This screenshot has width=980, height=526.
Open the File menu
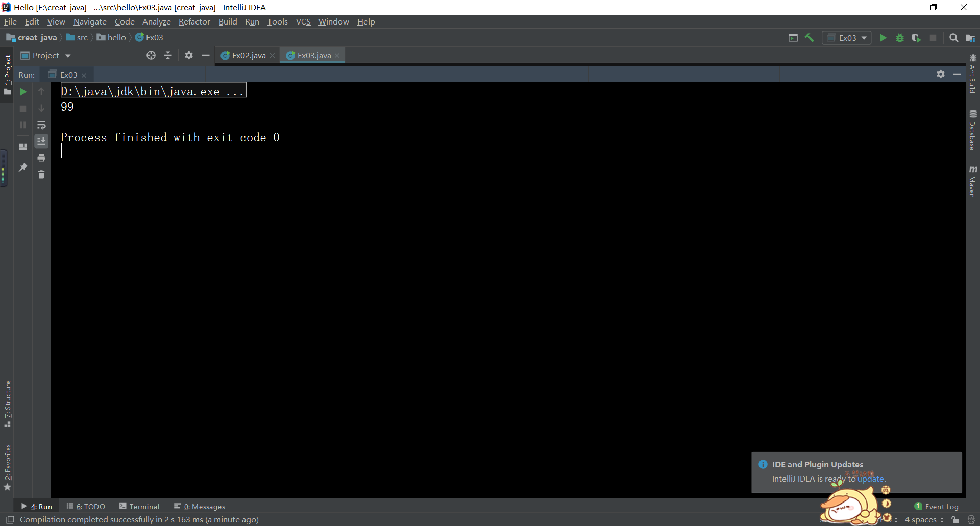(x=10, y=21)
